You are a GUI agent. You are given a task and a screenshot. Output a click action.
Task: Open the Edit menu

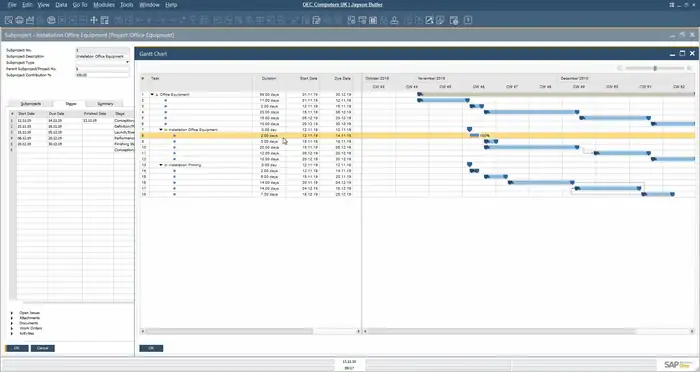click(27, 4)
